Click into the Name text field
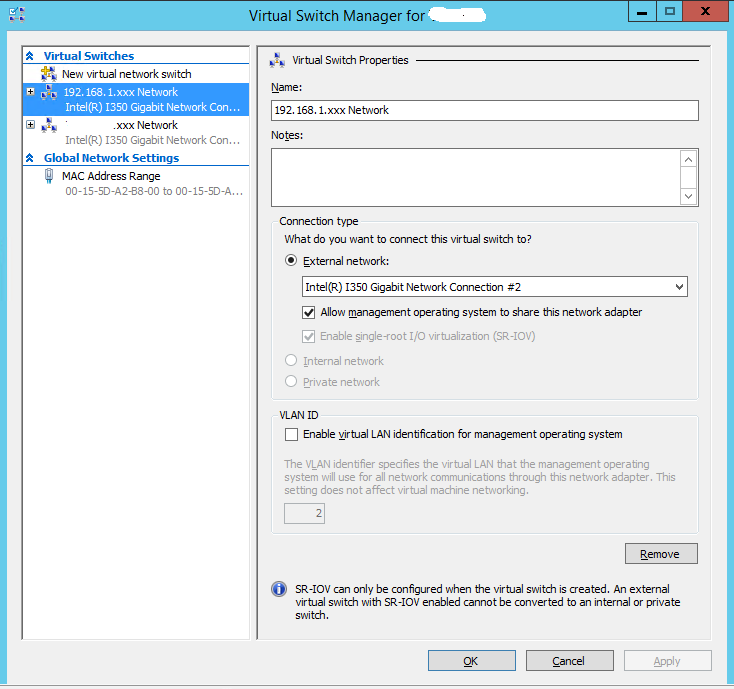 click(484, 110)
